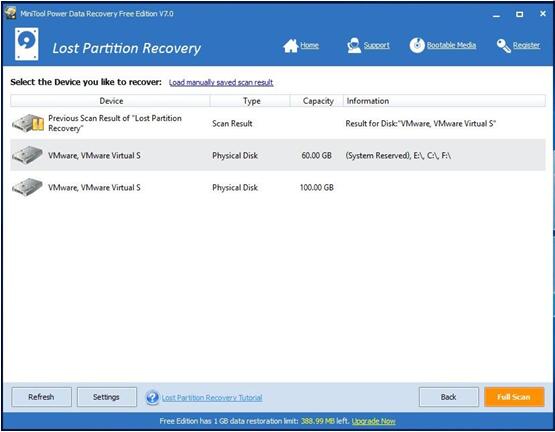Click the MiniTool app icon in title bar
The width and height of the screenshot is (555, 432).
click(x=11, y=13)
